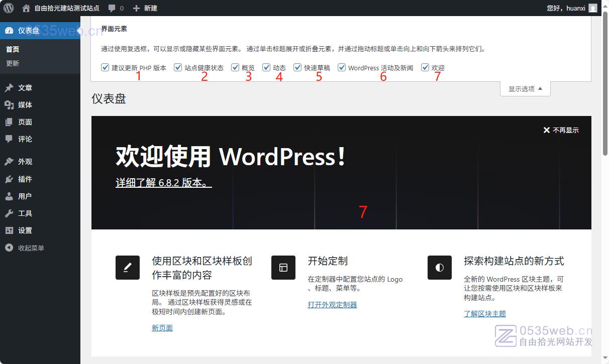Screen dimensions: 609x364
Task: Open the 详细了解 6.8.2 版本 link
Action: [164, 183]
